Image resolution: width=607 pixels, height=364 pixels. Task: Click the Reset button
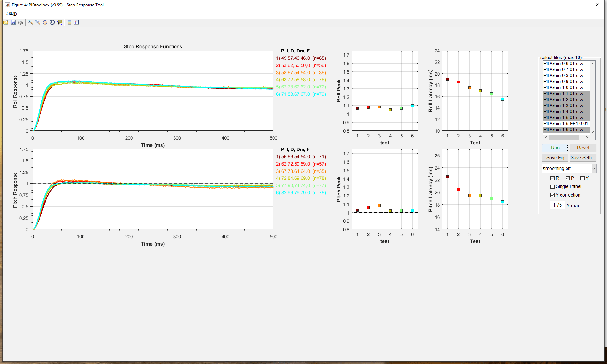tap(583, 148)
